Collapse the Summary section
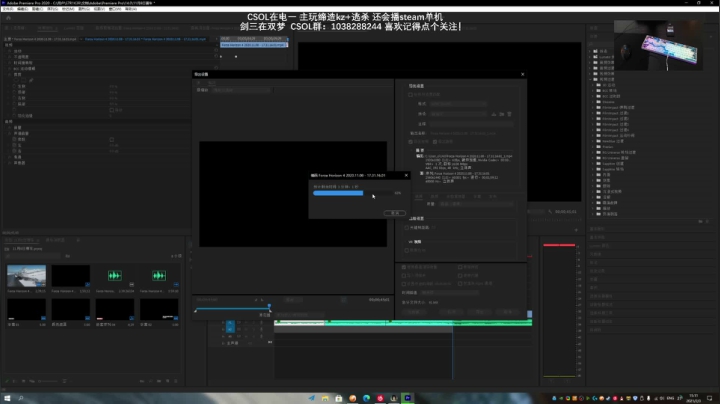 pos(411,150)
